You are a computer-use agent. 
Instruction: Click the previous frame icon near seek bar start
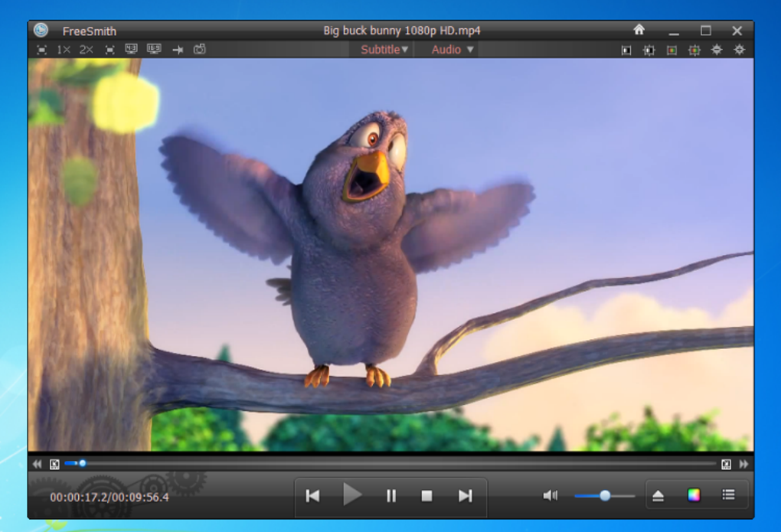(55, 464)
